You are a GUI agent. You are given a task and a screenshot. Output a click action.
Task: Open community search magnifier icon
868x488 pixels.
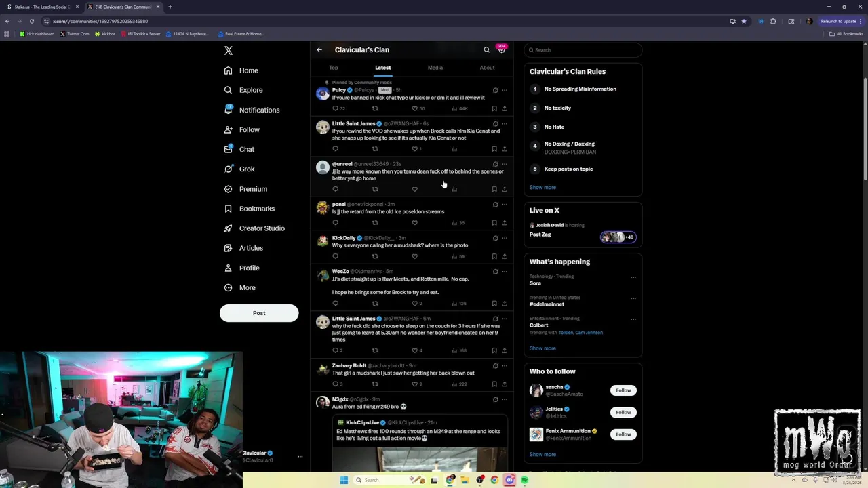point(486,49)
